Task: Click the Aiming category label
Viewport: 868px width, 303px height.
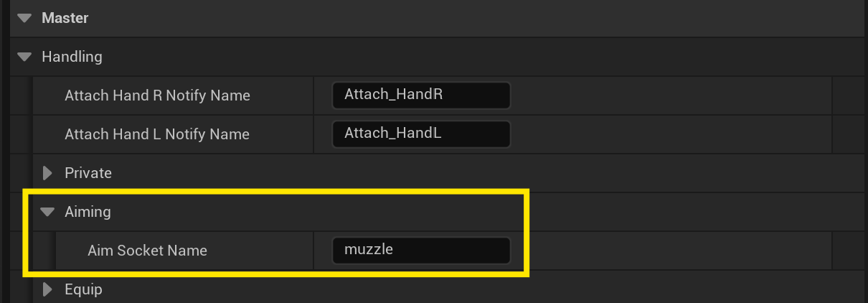Action: (88, 212)
